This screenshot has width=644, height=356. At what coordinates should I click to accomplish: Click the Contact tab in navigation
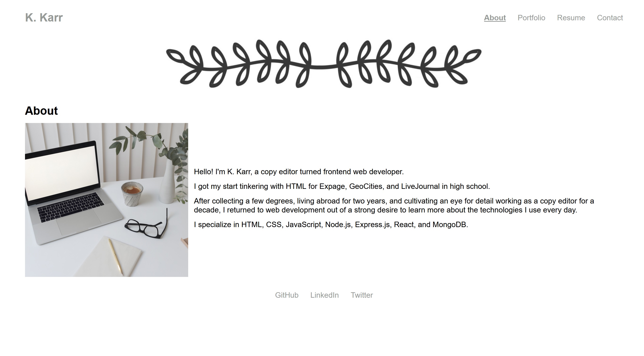click(x=610, y=17)
